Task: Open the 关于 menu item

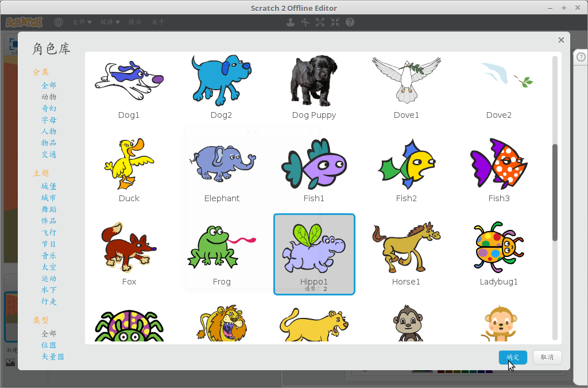Action: pyautogui.click(x=158, y=22)
